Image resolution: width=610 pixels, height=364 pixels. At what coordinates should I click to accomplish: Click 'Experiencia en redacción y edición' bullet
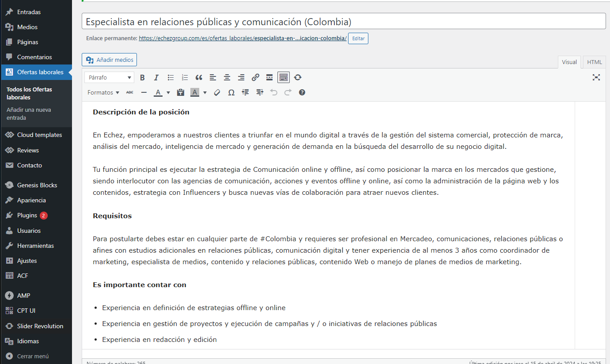coord(159,340)
